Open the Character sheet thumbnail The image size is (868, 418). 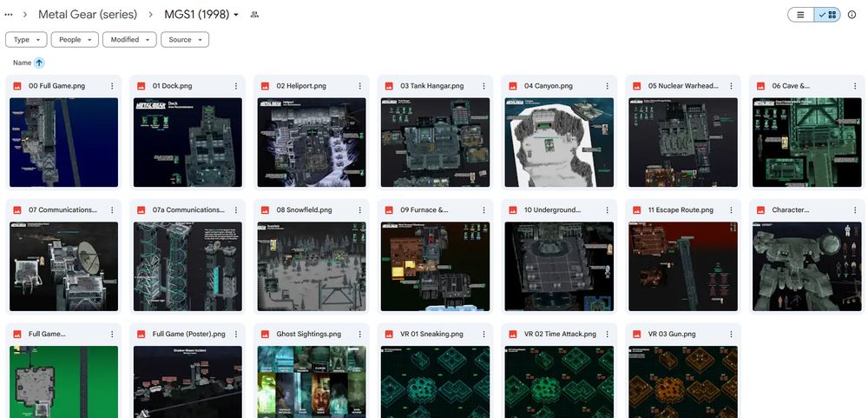click(x=807, y=267)
